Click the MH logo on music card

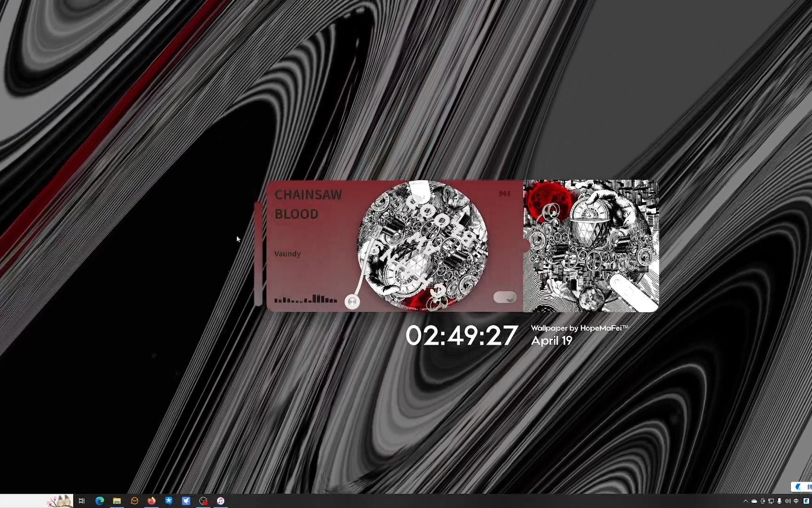[505, 194]
